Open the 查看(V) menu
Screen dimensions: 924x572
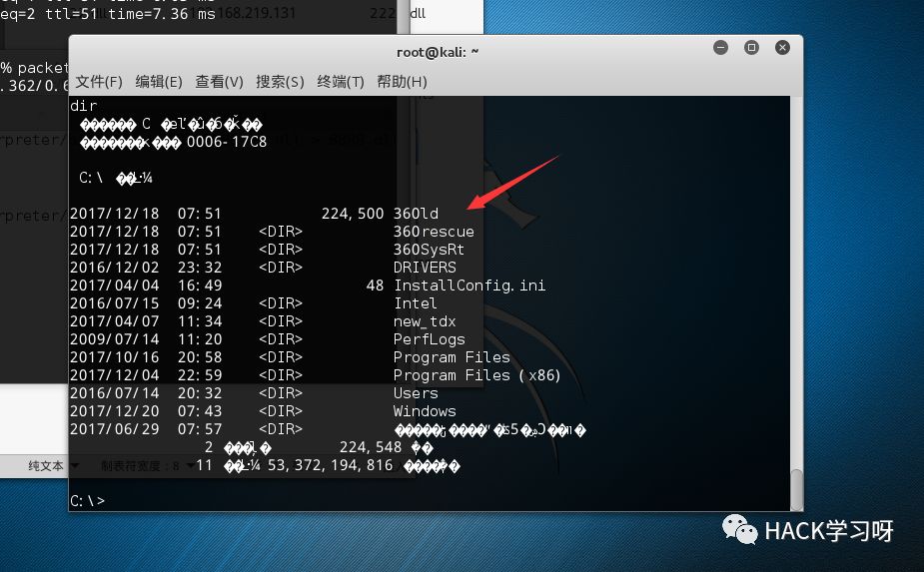coord(219,81)
